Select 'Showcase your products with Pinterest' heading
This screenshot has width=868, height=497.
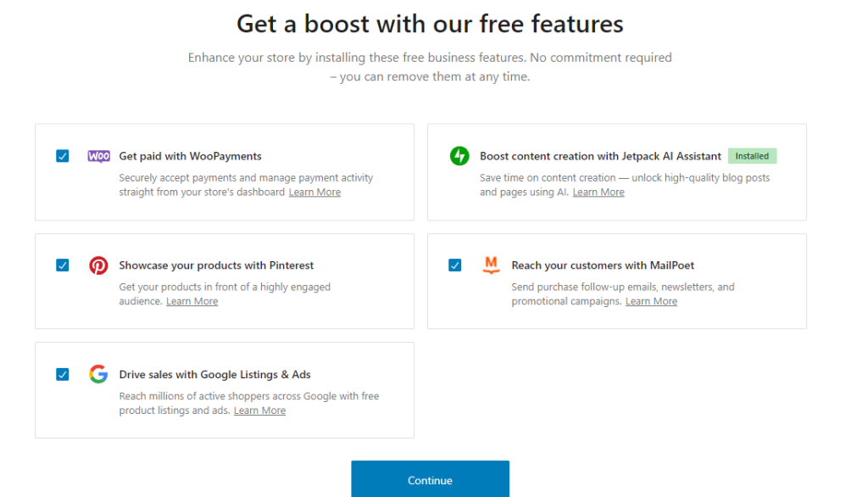pos(216,265)
